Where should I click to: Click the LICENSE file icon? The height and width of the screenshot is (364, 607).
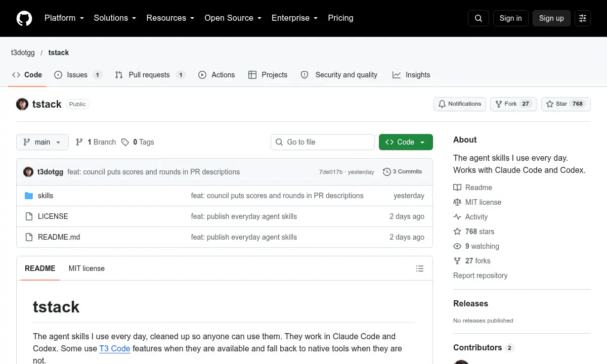29,216
